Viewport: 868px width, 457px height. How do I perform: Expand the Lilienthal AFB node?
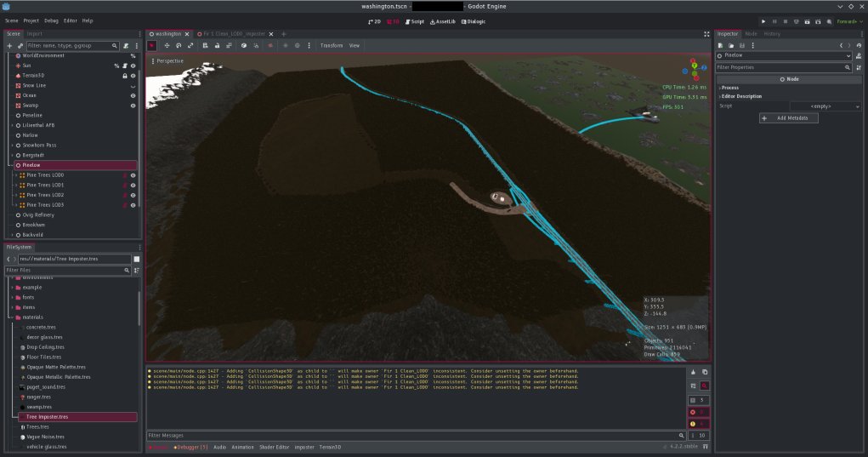click(12, 125)
